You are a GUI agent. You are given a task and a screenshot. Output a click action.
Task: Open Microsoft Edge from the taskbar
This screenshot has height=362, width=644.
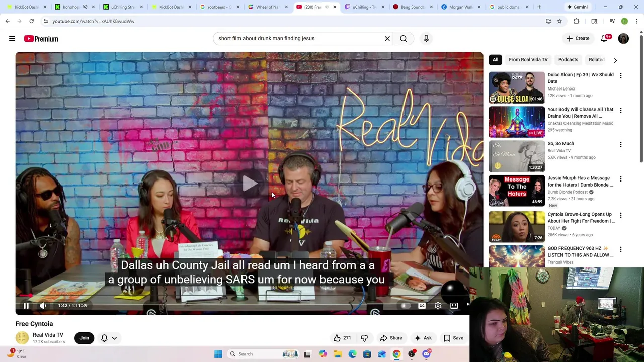coord(352,354)
